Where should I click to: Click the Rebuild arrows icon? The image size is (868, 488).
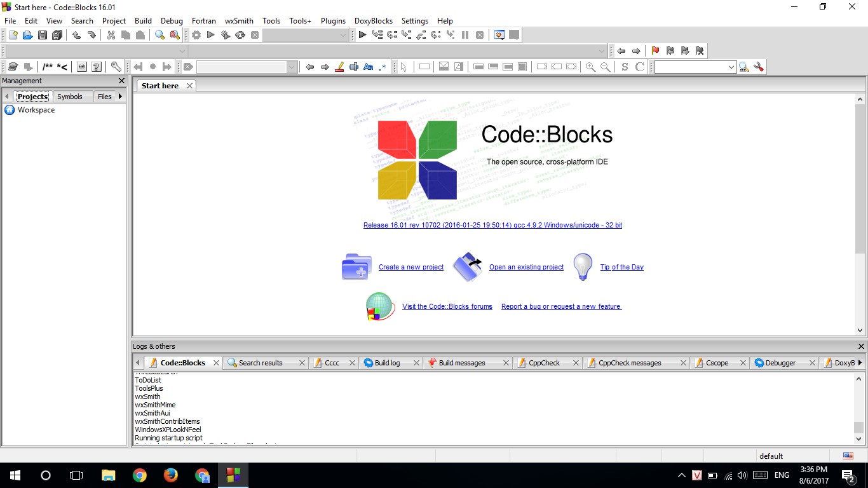(x=240, y=35)
